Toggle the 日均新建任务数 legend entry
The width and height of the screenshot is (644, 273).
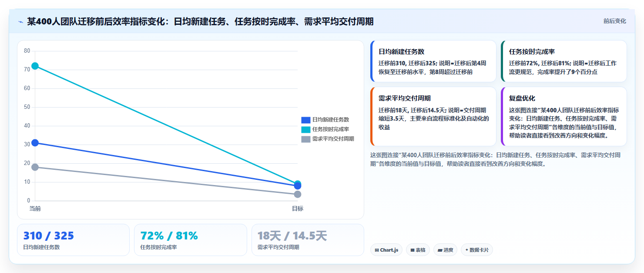(325, 120)
